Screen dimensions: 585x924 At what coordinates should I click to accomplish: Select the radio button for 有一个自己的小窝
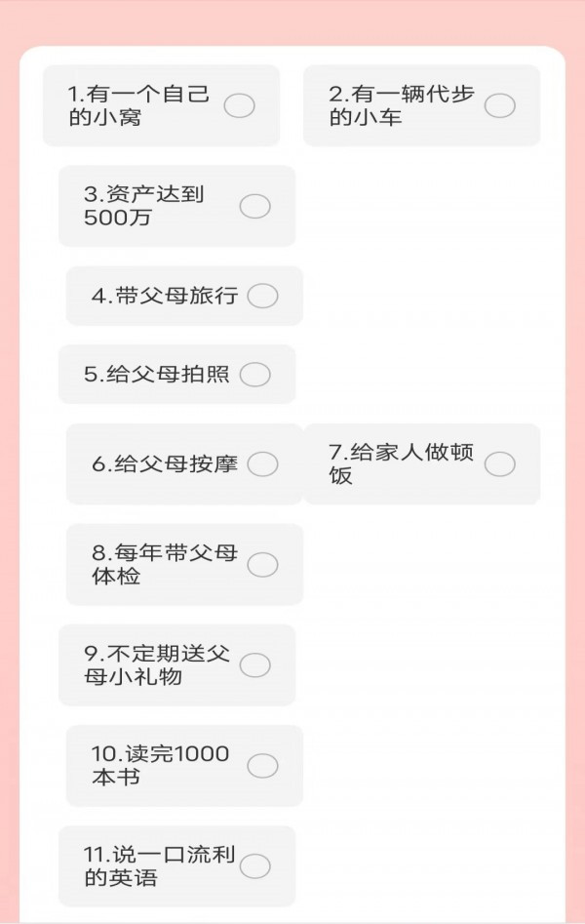tap(240, 105)
